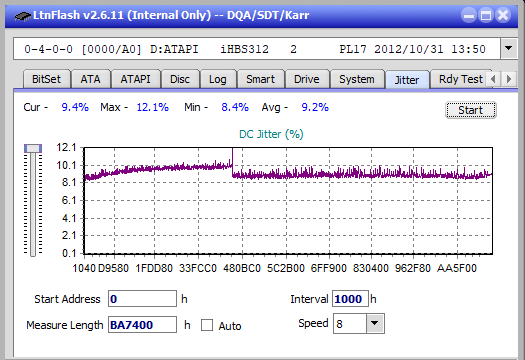Close the LtnFlash window

click(x=503, y=15)
